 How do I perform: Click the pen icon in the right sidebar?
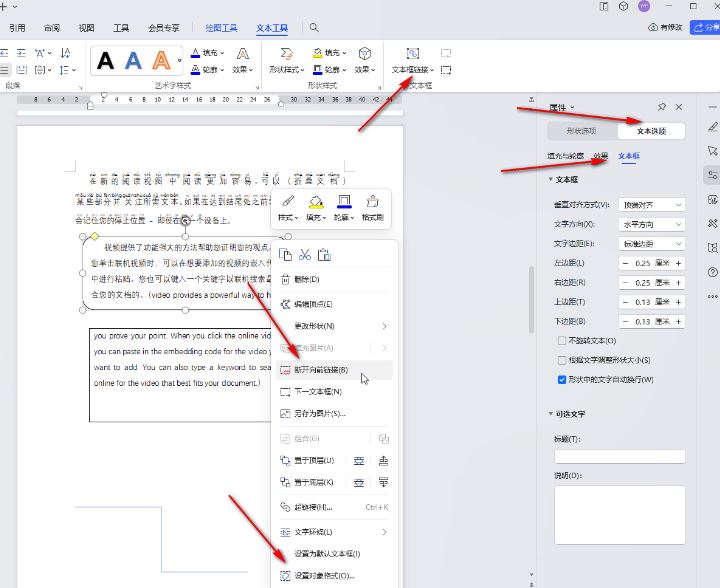(712, 127)
